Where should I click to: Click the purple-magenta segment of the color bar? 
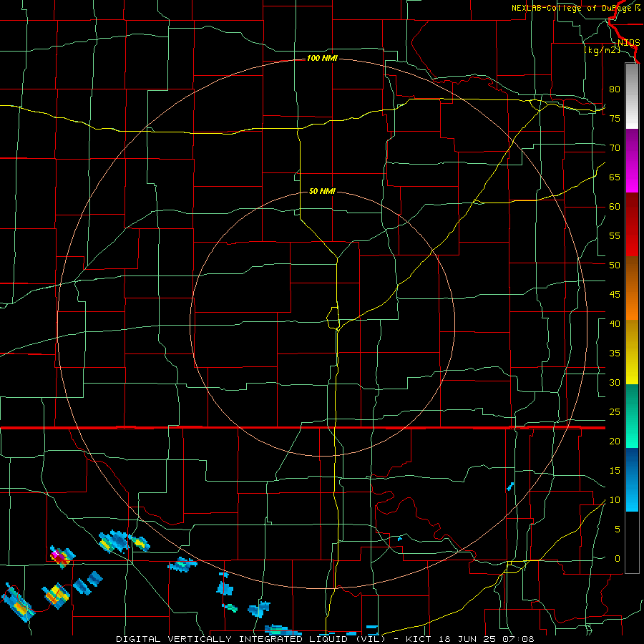coord(632,160)
